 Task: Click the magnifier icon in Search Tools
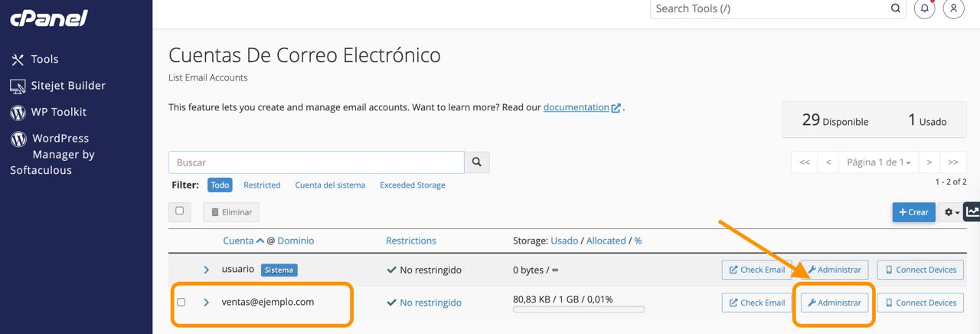(x=896, y=8)
